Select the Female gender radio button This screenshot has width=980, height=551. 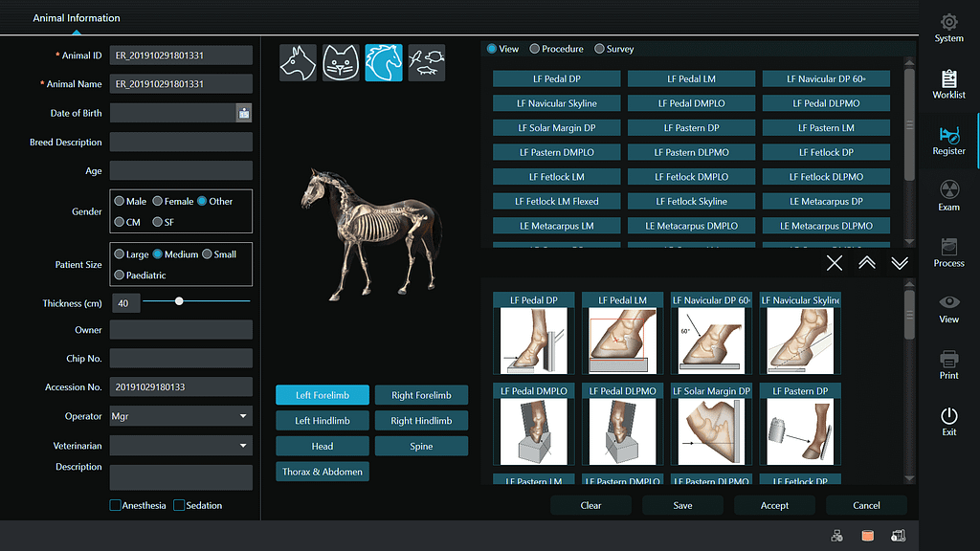coord(158,202)
